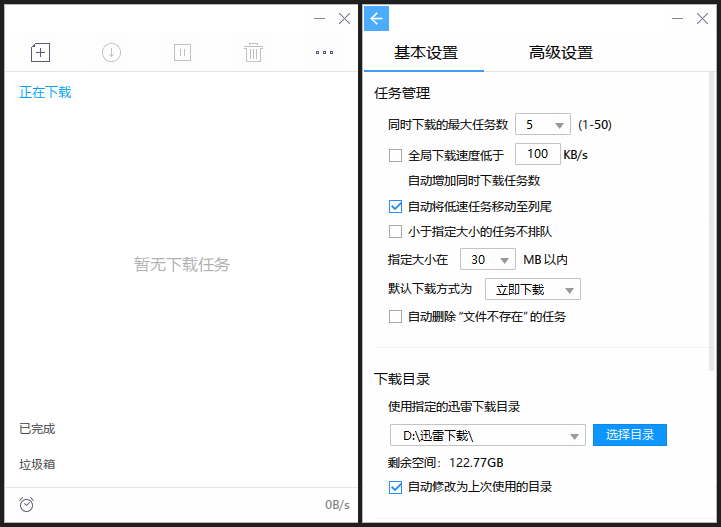The height and width of the screenshot is (527, 721).
Task: Click the (1-50) range hint text
Action: click(x=595, y=125)
